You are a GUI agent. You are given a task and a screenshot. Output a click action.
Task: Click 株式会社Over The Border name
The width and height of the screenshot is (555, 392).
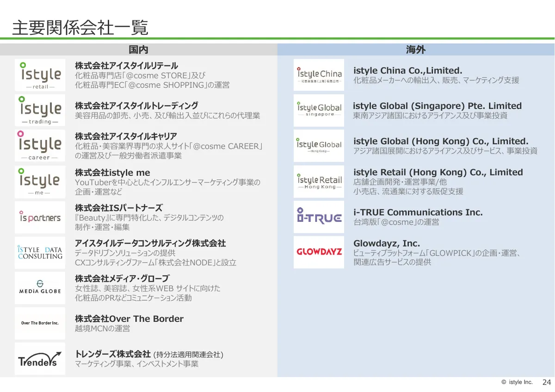[129, 319]
